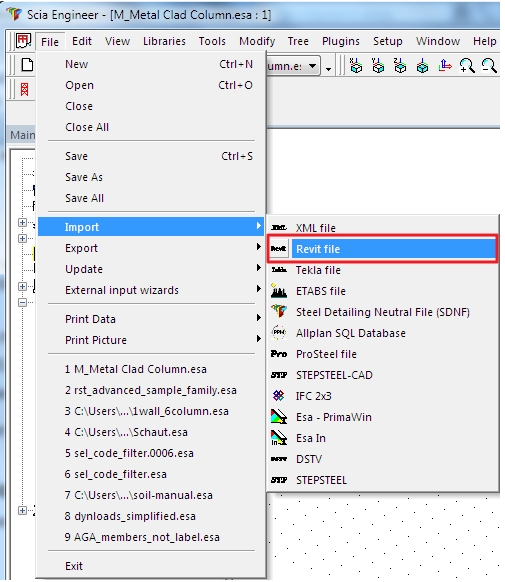
Task: Select the View in X direction icon
Action: [x=356, y=66]
